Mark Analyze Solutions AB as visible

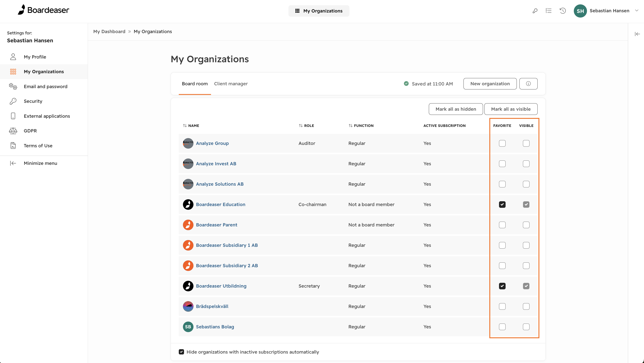tap(526, 184)
